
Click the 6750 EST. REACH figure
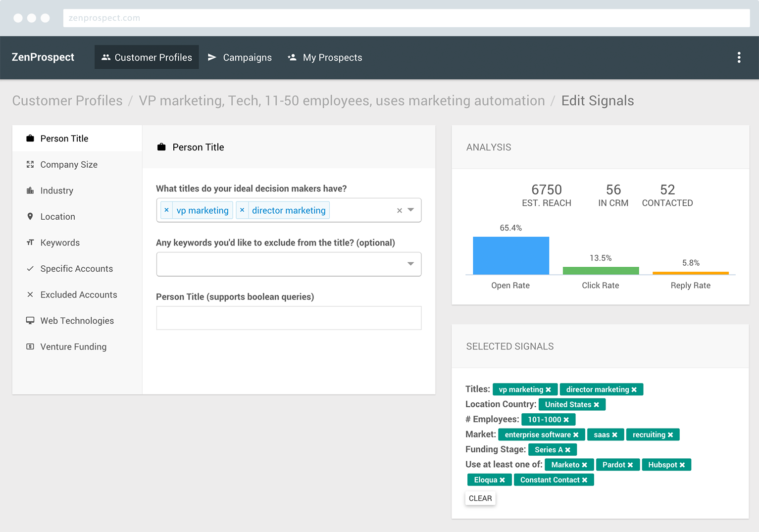547,195
